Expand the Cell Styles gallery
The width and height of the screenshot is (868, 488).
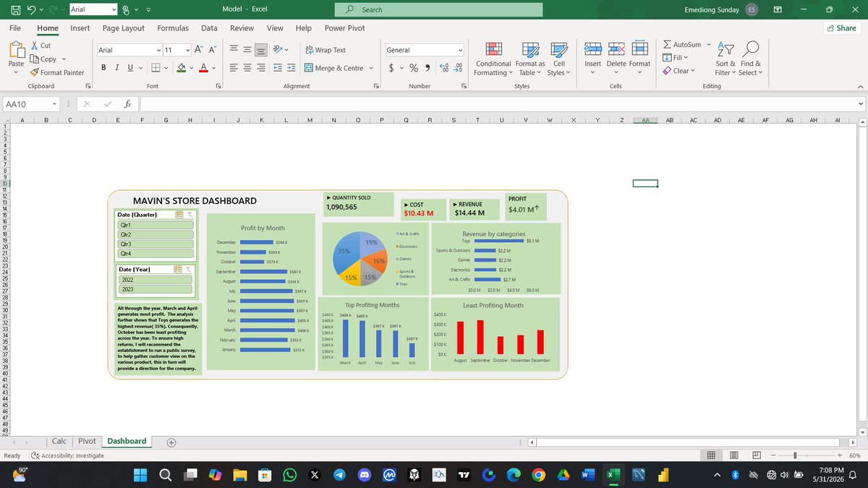tap(559, 58)
